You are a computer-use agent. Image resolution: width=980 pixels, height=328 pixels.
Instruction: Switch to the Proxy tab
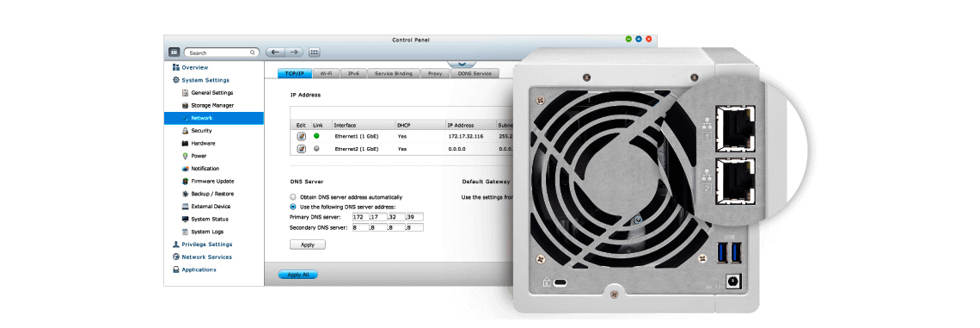435,73
